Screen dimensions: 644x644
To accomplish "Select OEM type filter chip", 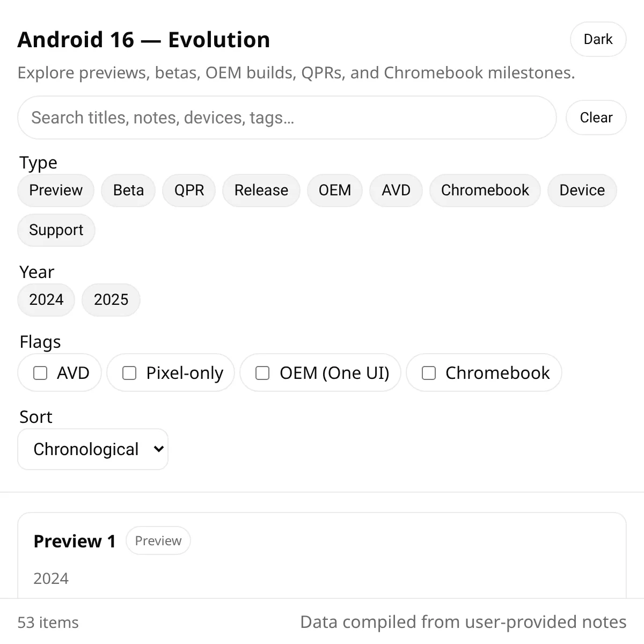I will 335,190.
